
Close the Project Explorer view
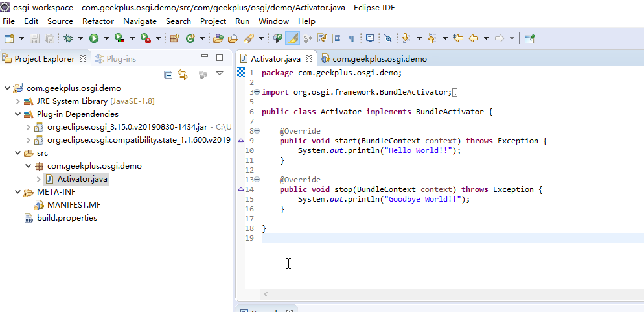coord(82,58)
